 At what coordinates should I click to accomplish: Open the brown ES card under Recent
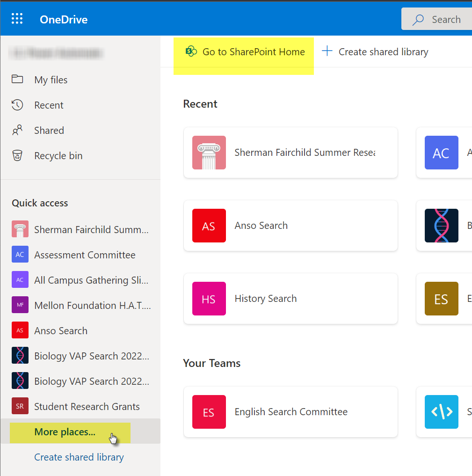444,299
